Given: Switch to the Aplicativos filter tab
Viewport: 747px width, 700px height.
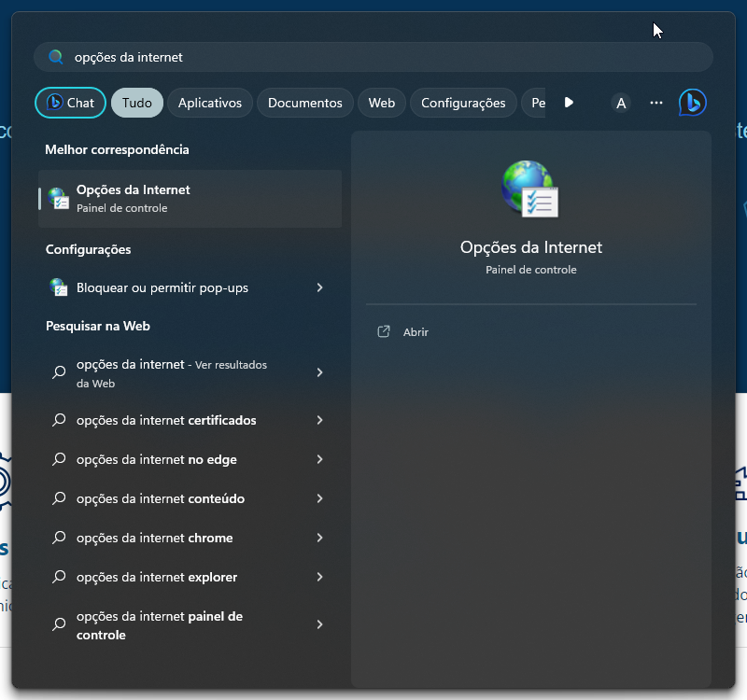Looking at the screenshot, I should (210, 103).
